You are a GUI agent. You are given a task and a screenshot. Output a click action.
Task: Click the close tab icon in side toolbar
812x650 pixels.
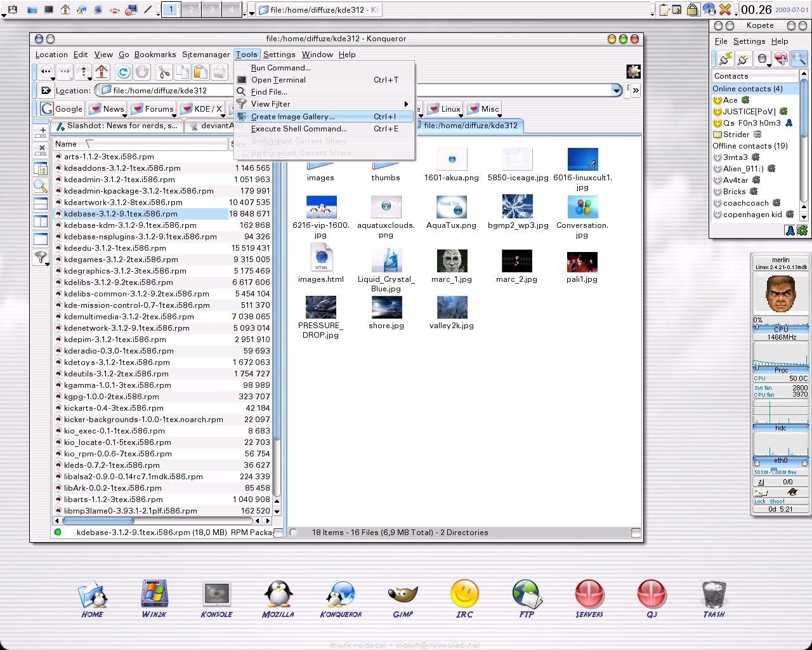pyautogui.click(x=41, y=150)
